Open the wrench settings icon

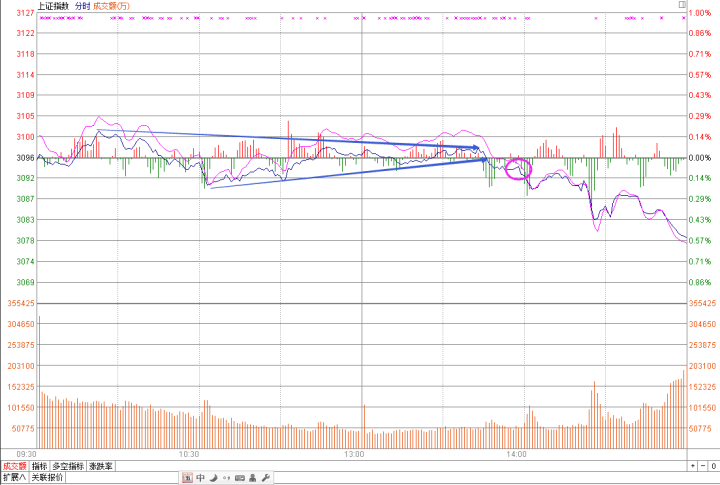tap(266, 478)
